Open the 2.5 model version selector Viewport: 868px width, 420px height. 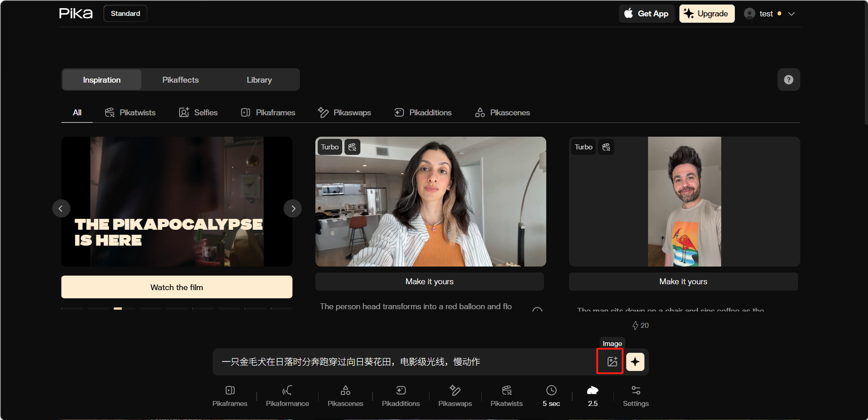(593, 396)
